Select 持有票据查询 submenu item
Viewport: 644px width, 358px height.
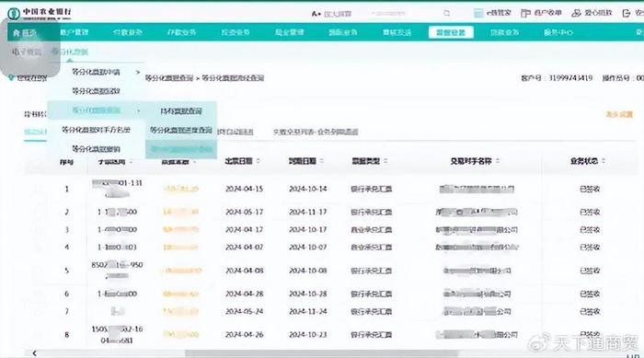pyautogui.click(x=181, y=111)
